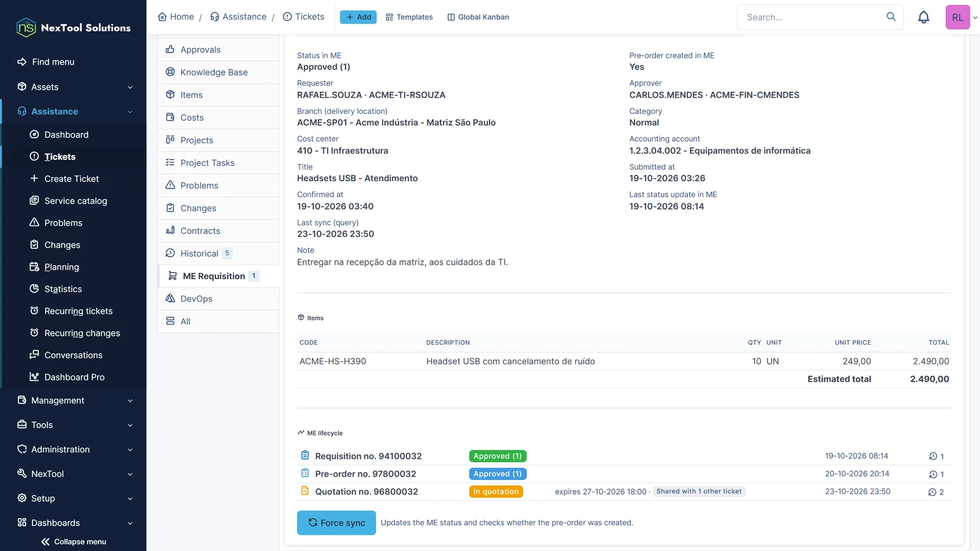Select the ME Requisition tab

(x=218, y=276)
